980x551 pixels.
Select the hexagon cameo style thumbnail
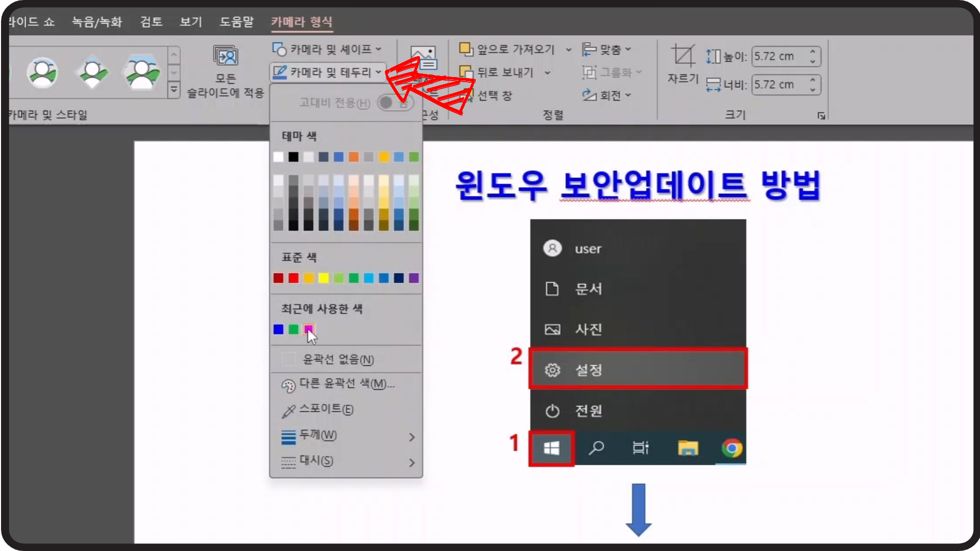click(142, 72)
